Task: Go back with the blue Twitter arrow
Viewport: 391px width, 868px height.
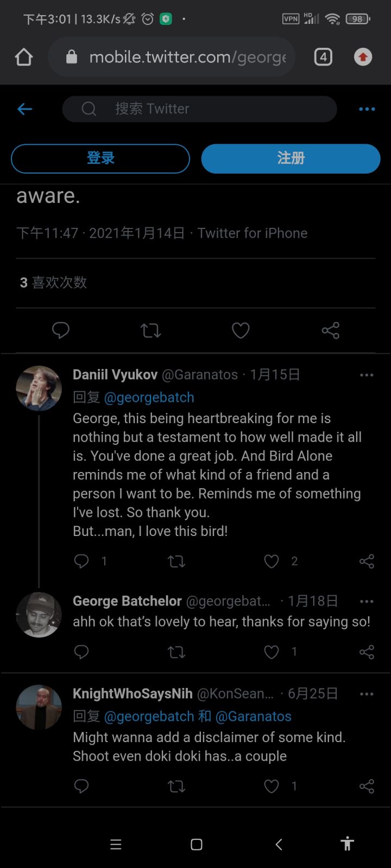Action: [x=25, y=109]
